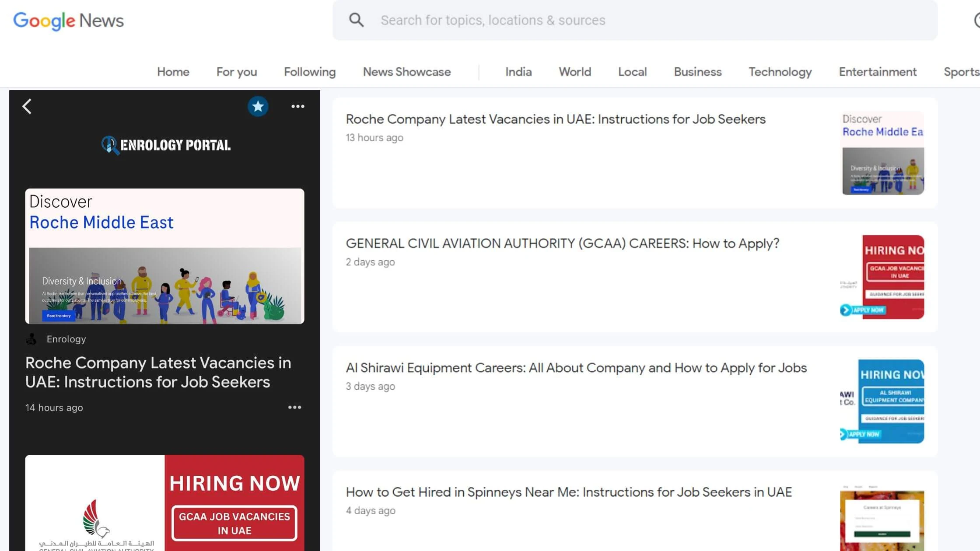The width and height of the screenshot is (980, 551).
Task: Go to the Business section
Action: (x=697, y=72)
